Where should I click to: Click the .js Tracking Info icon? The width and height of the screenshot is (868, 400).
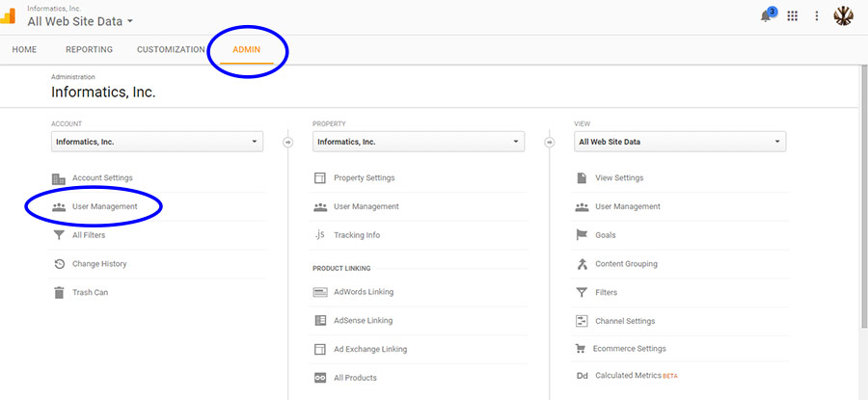pos(319,235)
